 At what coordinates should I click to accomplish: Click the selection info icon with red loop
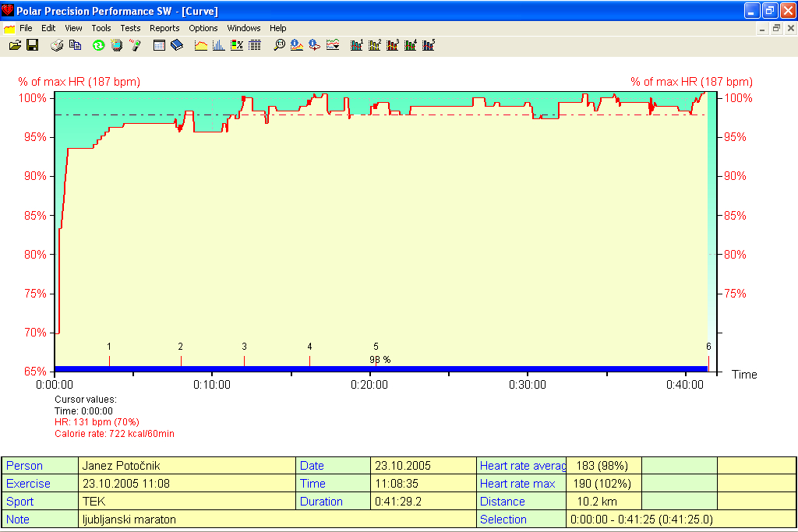(x=315, y=45)
